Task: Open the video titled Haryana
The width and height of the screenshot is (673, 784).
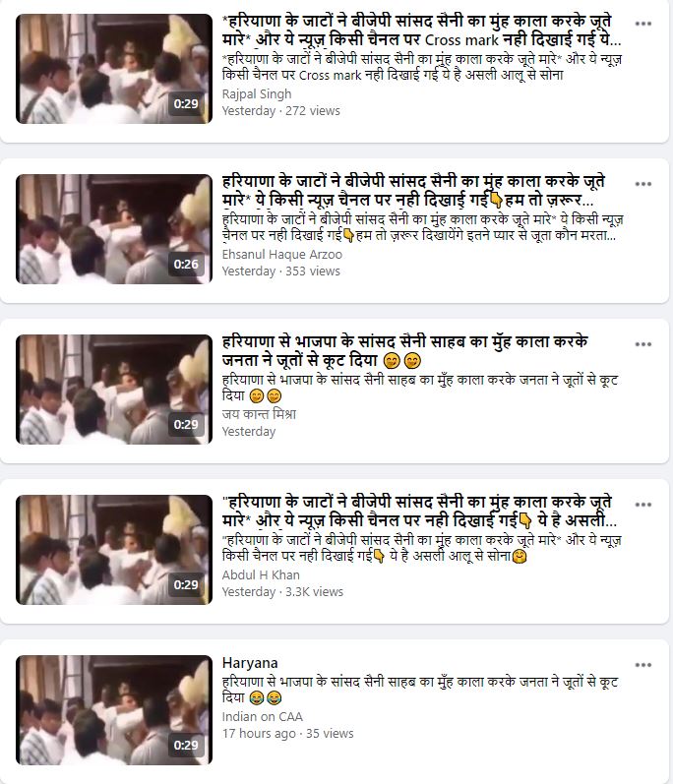Action: pos(250,663)
